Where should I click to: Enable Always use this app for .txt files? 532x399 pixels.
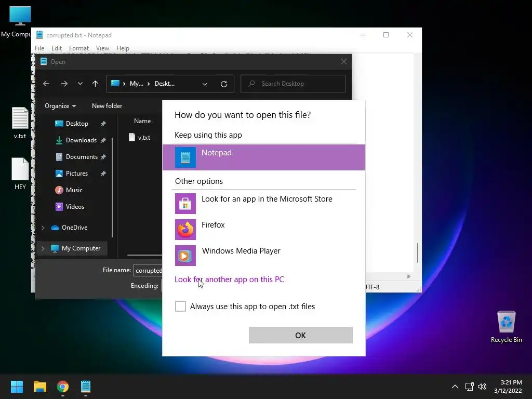180,306
